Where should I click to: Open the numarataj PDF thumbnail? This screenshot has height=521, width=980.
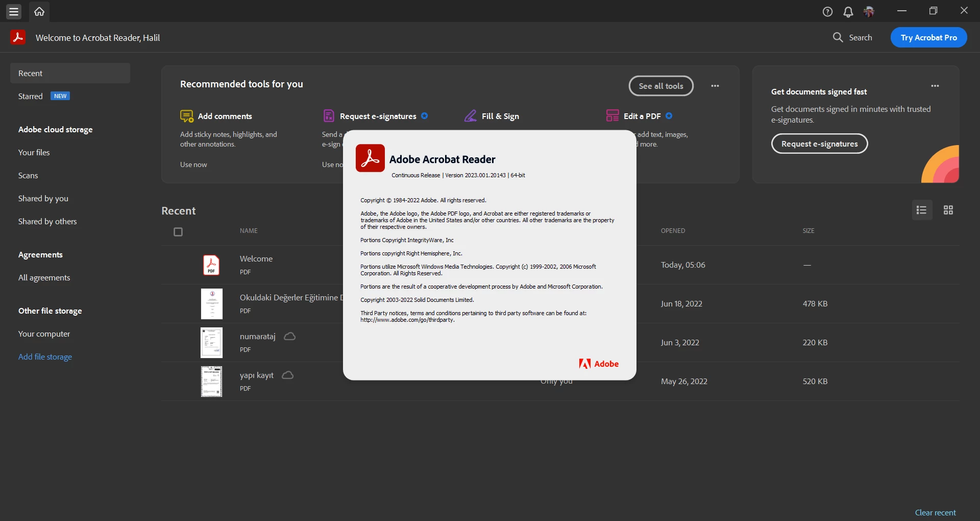(x=211, y=343)
